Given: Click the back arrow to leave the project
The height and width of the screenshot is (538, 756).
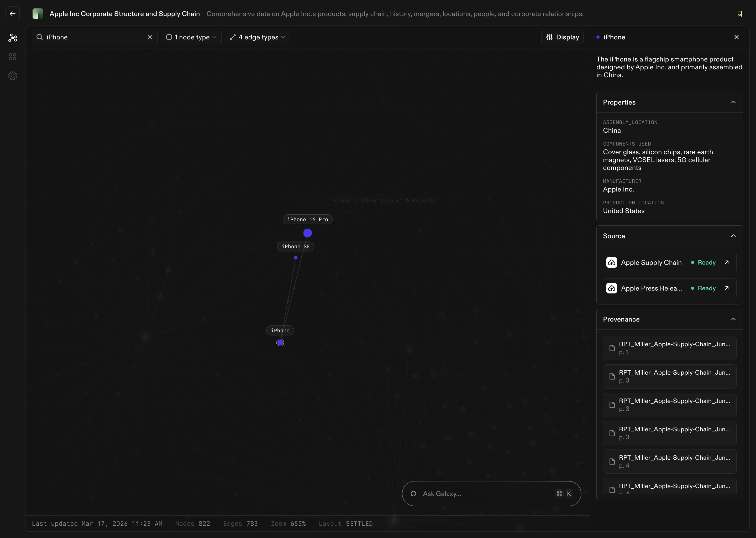Looking at the screenshot, I should pyautogui.click(x=12, y=14).
